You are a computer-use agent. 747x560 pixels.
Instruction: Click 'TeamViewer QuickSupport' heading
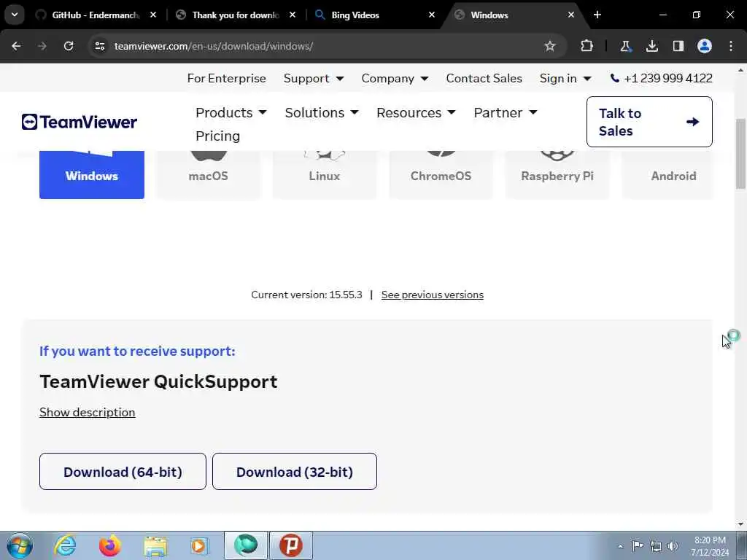pos(158,382)
